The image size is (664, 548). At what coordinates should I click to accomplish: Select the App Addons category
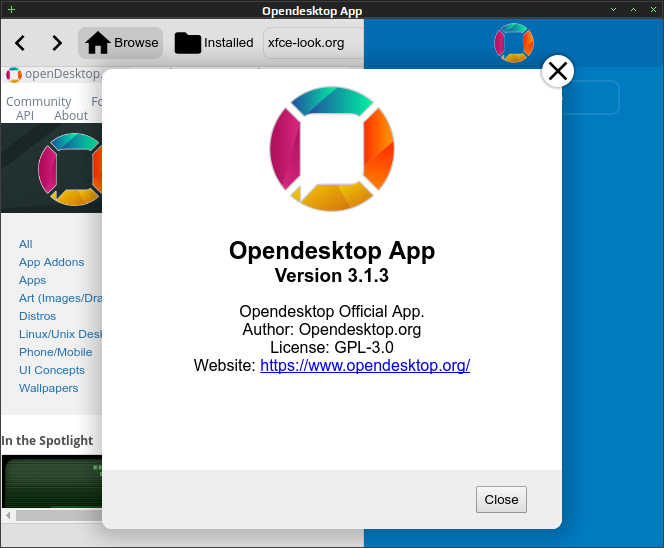point(51,262)
